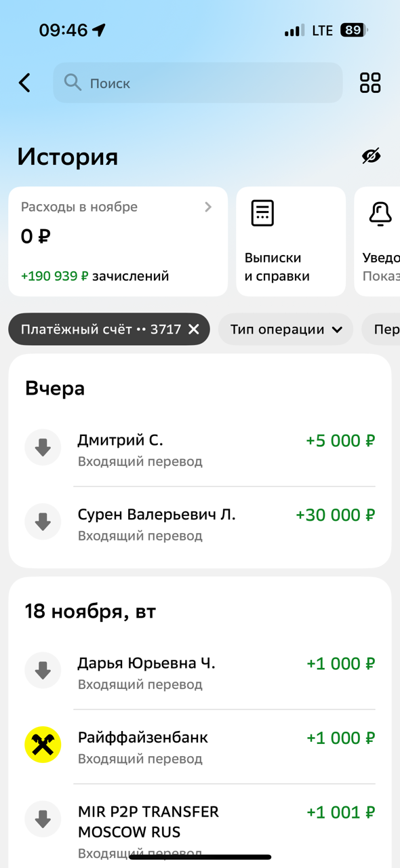400x868 pixels.
Task: Open the Период filter chip
Action: (384, 329)
